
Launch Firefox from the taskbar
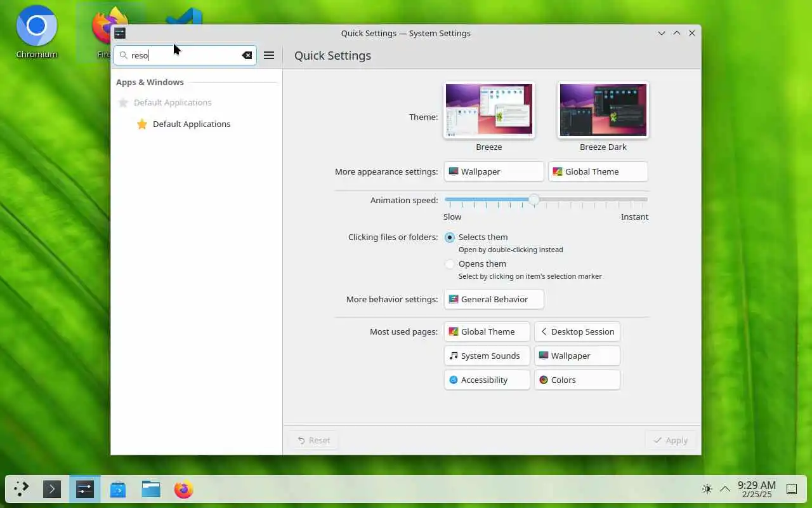pyautogui.click(x=184, y=489)
